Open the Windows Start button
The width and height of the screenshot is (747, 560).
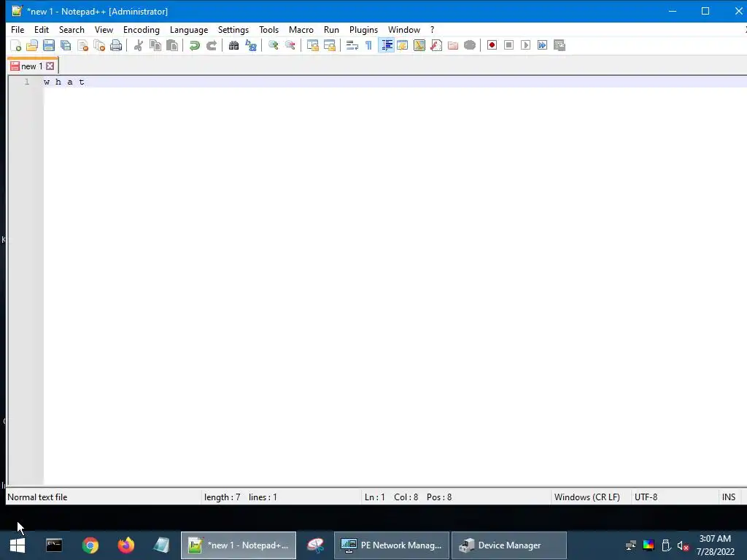click(18, 545)
